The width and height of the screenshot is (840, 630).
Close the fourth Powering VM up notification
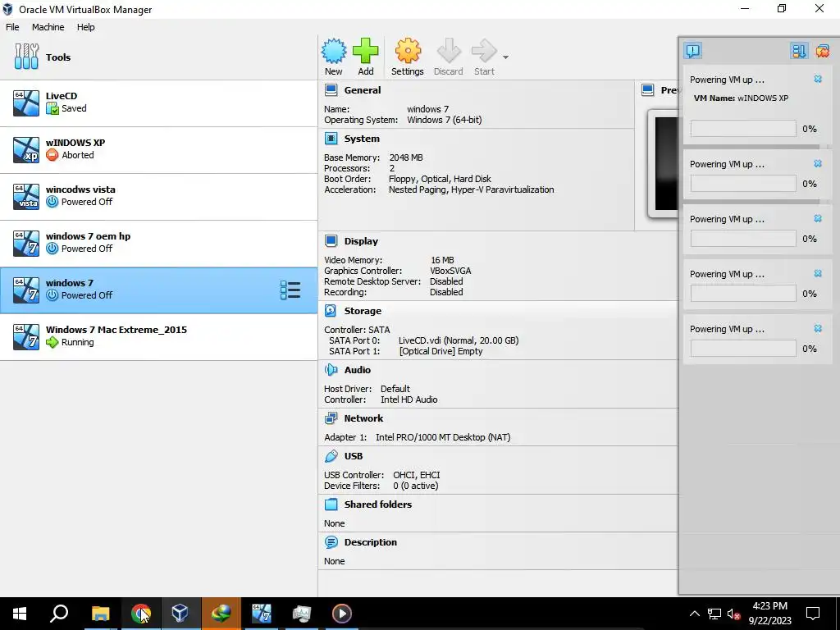[818, 274]
